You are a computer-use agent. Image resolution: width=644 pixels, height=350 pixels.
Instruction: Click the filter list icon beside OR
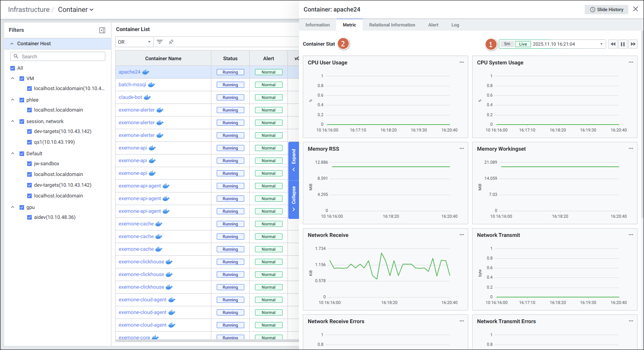(x=160, y=42)
